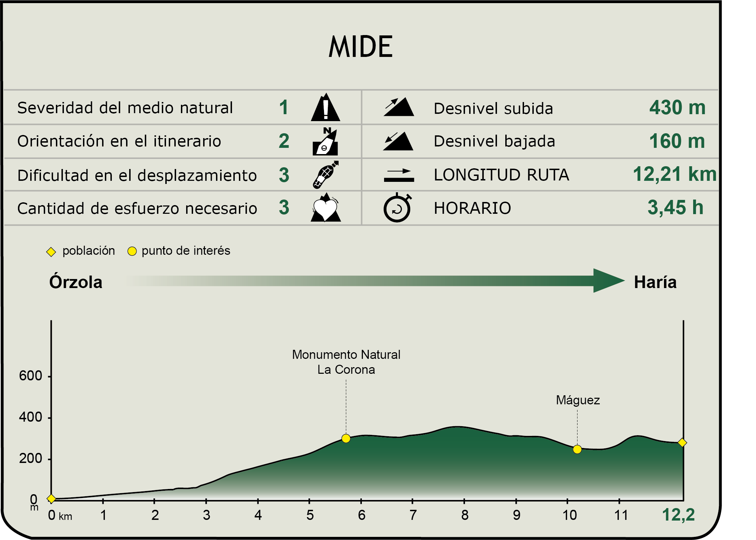Click 'HORARIO' label
The width and height of the screenshot is (756, 540).
(x=473, y=208)
